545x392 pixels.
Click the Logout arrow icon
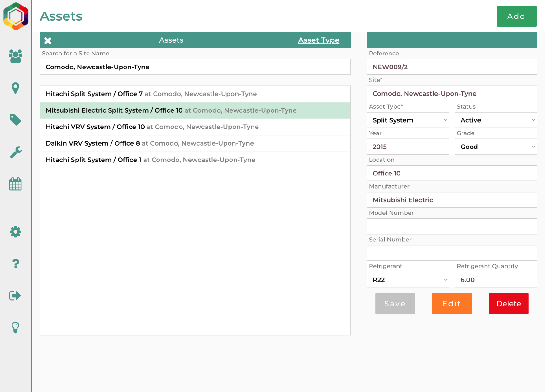tap(16, 296)
